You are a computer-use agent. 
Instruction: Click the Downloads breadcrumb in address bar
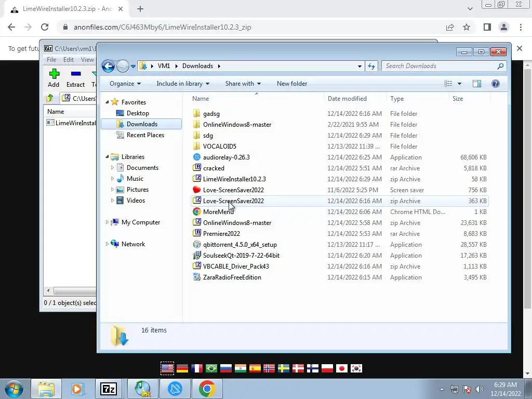197,66
